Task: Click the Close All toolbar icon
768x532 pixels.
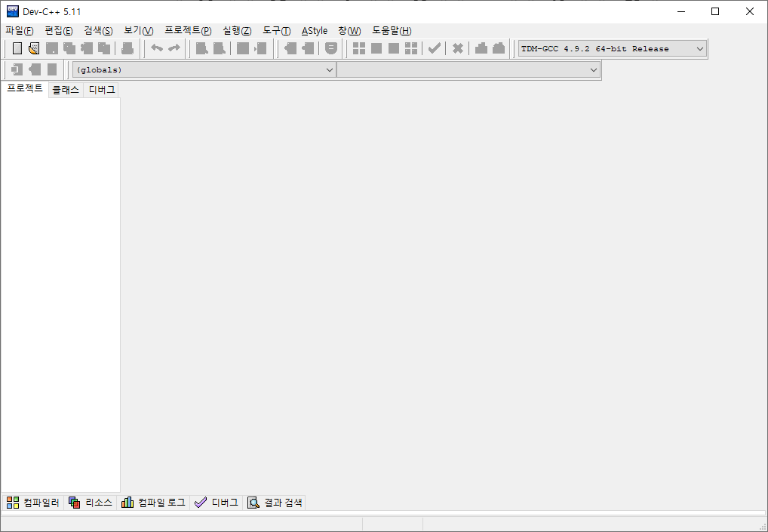Action: (x=104, y=48)
